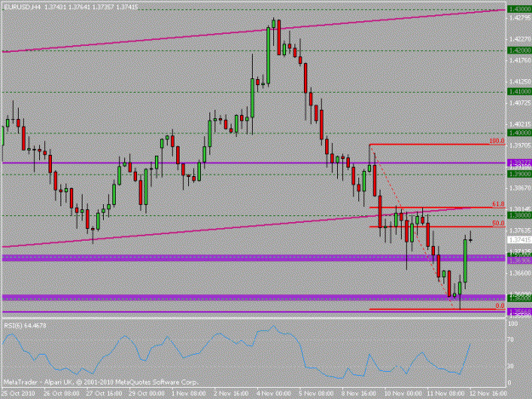The height and width of the screenshot is (399, 532).
Task: Click the 1.39000 green price label
Action: click(x=519, y=174)
